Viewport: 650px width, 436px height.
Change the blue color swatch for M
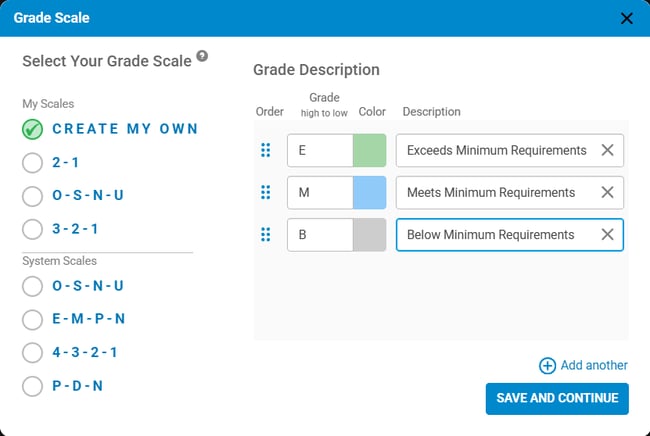[x=369, y=192]
